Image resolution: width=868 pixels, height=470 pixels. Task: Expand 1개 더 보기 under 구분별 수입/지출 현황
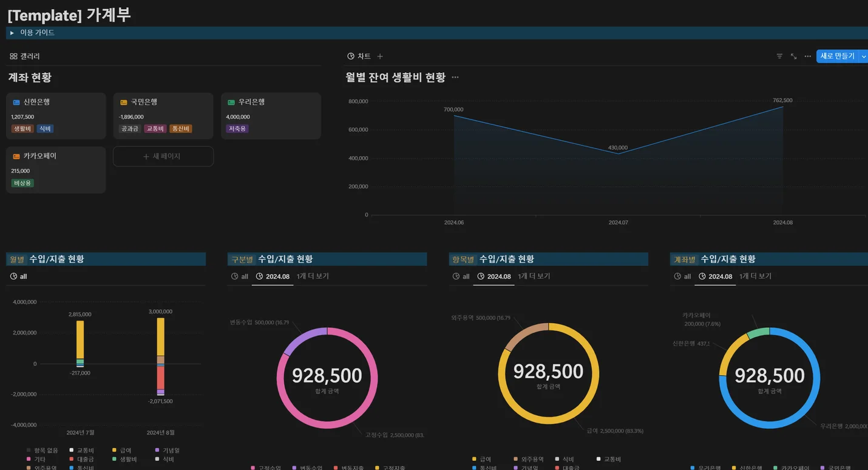(313, 276)
